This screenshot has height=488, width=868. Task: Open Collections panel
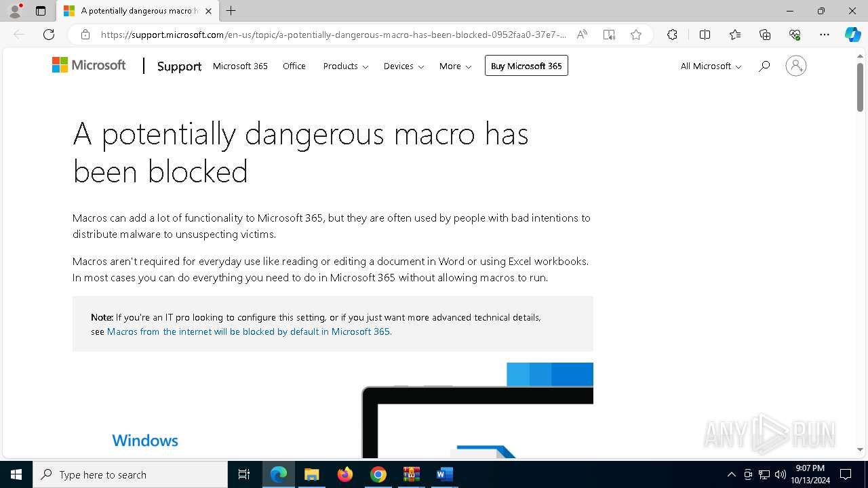coord(765,35)
